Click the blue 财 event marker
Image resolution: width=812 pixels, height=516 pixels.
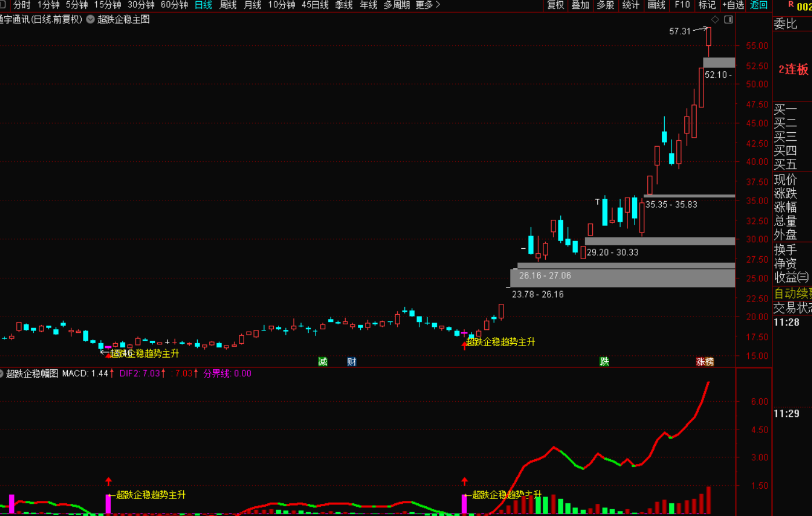click(351, 362)
